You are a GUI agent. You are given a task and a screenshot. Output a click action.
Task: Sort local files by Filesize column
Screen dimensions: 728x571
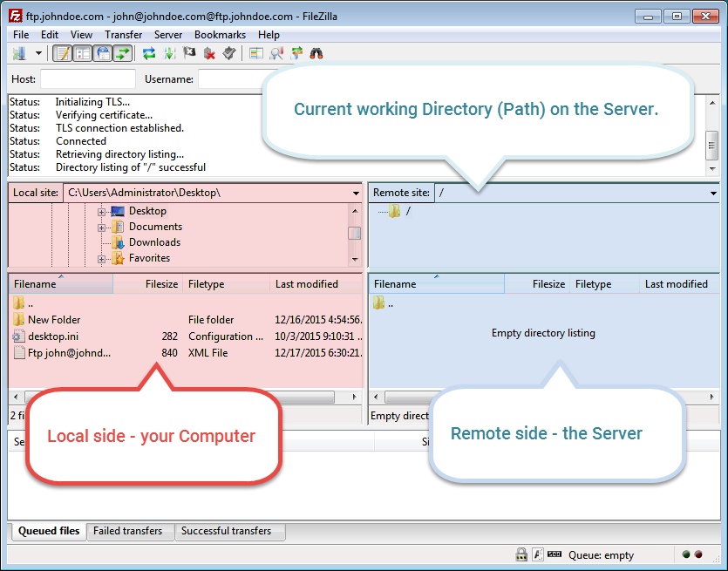pyautogui.click(x=148, y=284)
